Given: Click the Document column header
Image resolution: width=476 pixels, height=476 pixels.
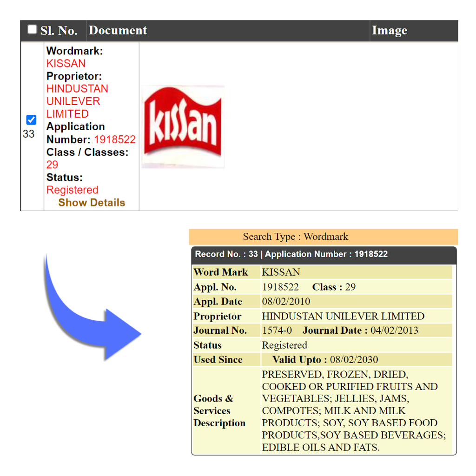Looking at the screenshot, I should [118, 31].
